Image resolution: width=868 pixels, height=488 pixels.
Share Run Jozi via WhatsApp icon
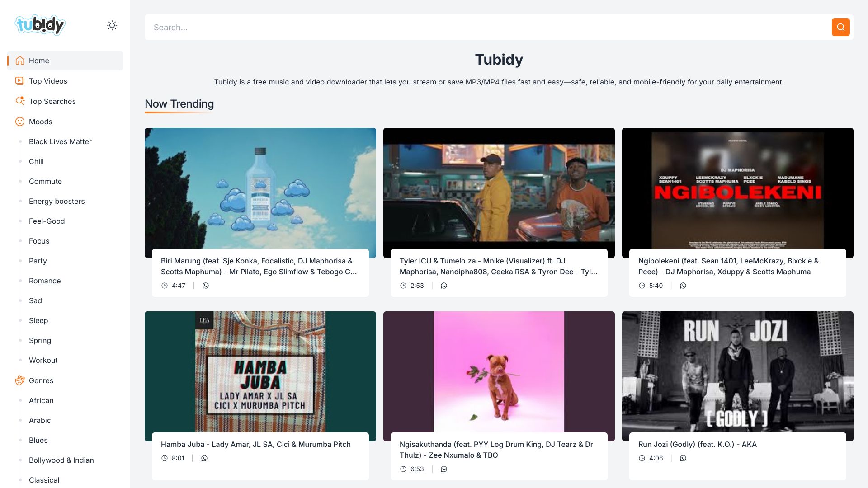pyautogui.click(x=683, y=458)
